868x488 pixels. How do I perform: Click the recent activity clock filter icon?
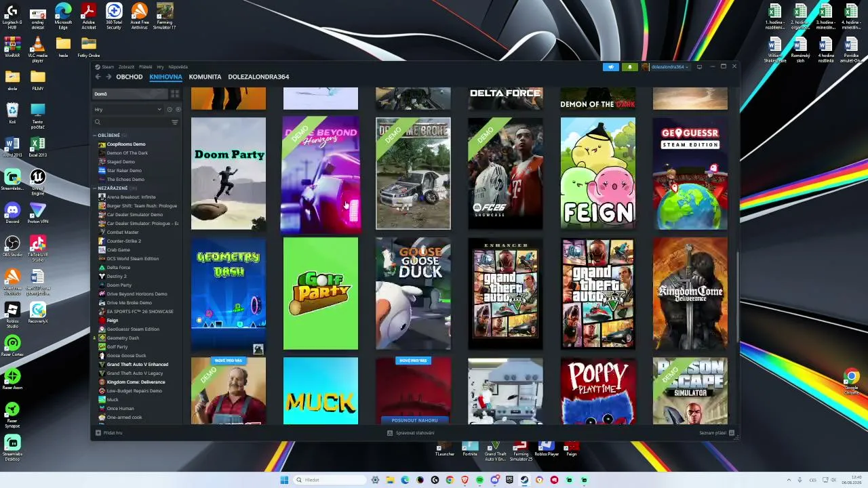tap(170, 110)
